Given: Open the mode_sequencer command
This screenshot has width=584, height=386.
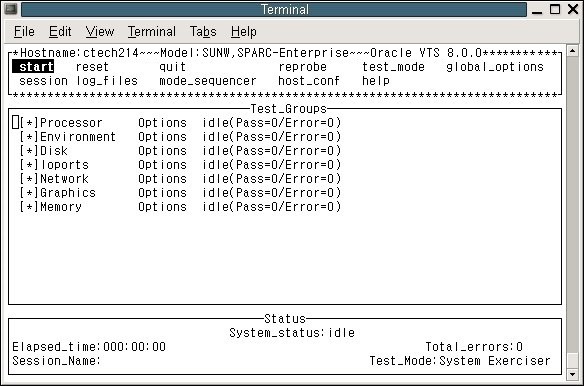Looking at the screenshot, I should (208, 81).
